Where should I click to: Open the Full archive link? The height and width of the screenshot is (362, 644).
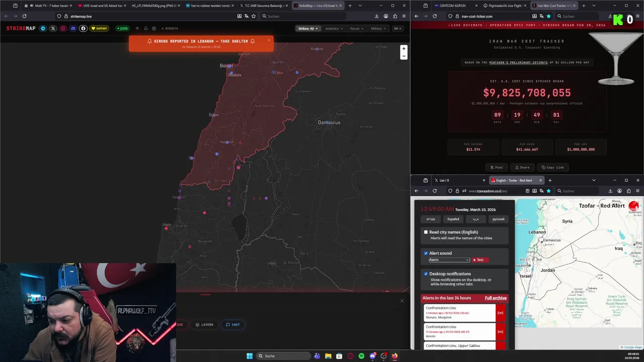[496, 298]
